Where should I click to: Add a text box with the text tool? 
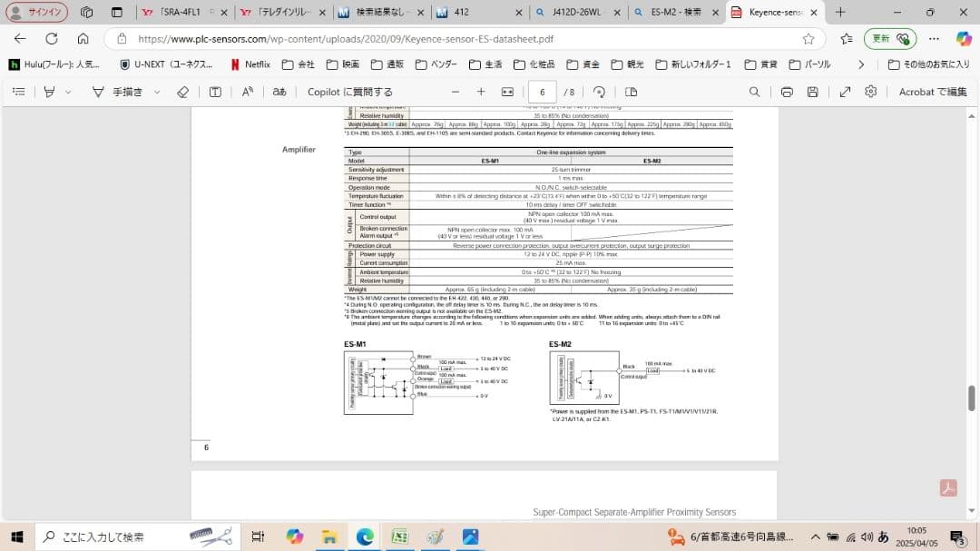coord(215,92)
